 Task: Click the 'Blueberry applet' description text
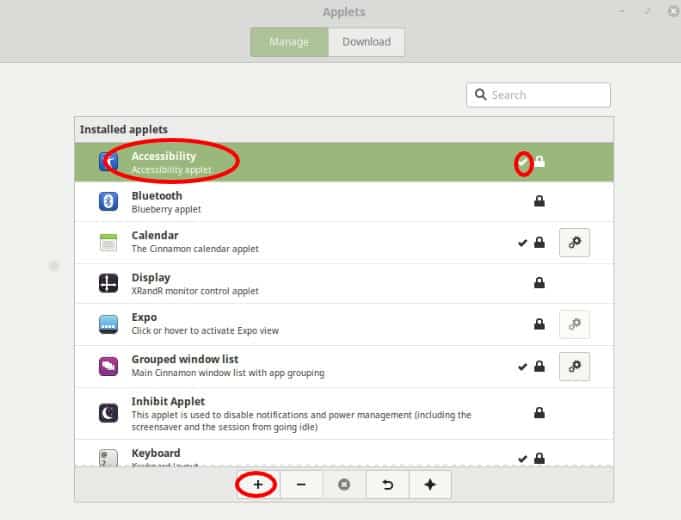(x=166, y=209)
